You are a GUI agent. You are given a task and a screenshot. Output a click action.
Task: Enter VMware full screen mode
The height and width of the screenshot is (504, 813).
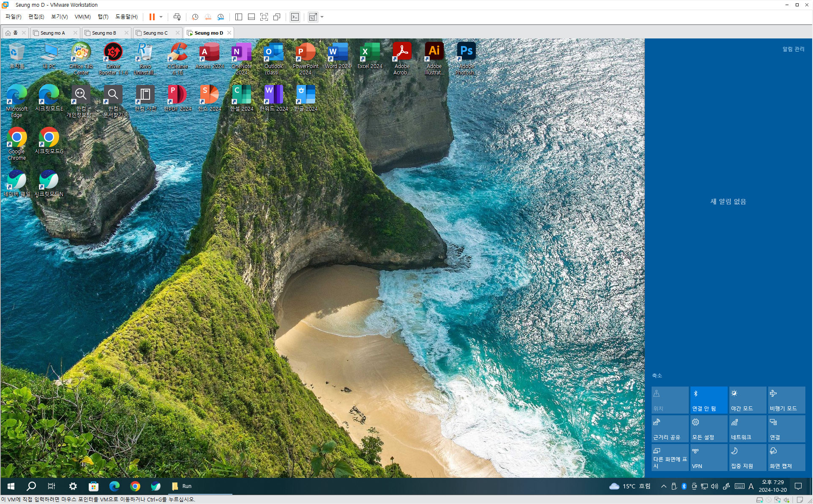(x=264, y=17)
